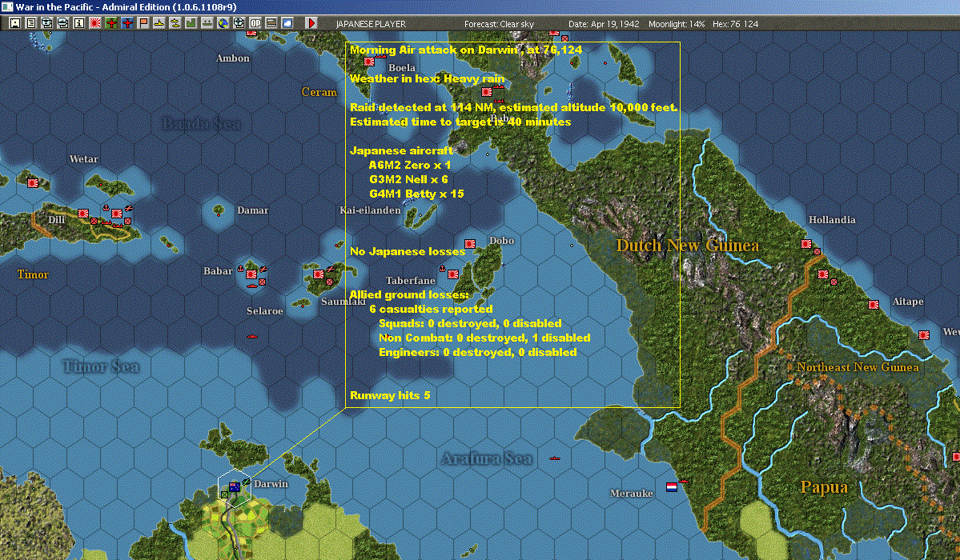Click the Papua region label

[x=824, y=487]
